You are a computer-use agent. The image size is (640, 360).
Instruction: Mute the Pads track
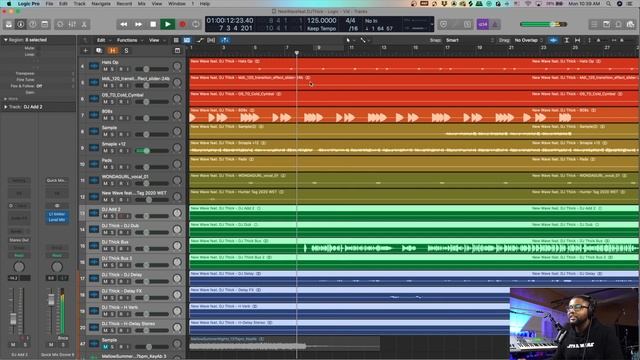coord(105,167)
